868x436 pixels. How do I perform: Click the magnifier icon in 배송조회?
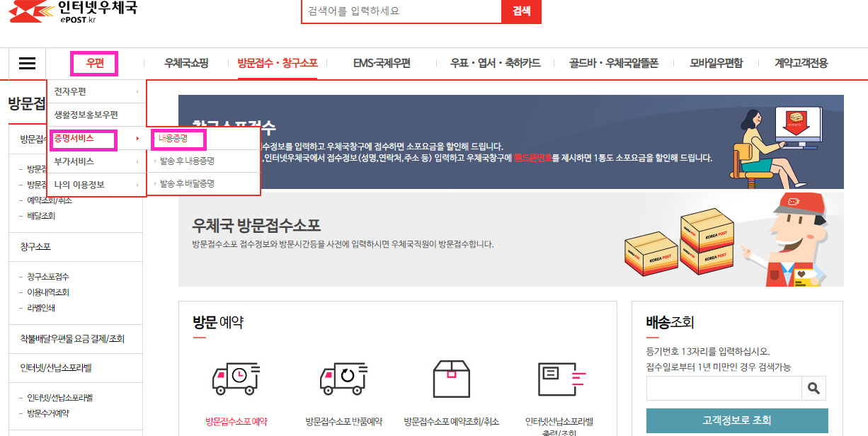813,388
